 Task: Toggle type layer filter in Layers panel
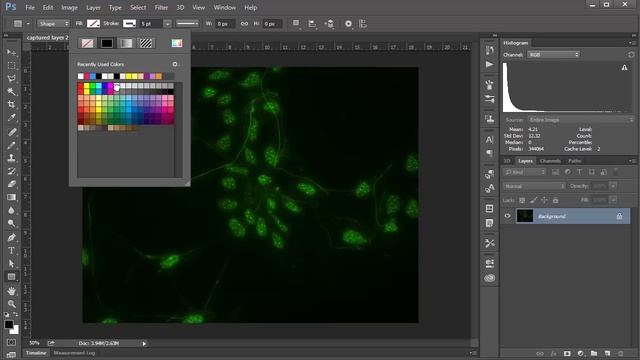click(x=580, y=172)
